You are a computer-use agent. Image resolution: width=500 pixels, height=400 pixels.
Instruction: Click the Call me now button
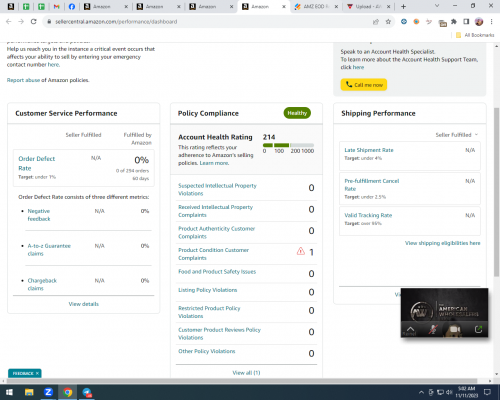pyautogui.click(x=364, y=85)
